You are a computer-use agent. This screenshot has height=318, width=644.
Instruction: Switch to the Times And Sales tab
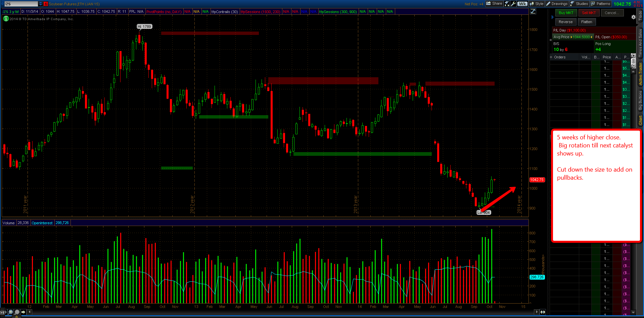(640, 42)
